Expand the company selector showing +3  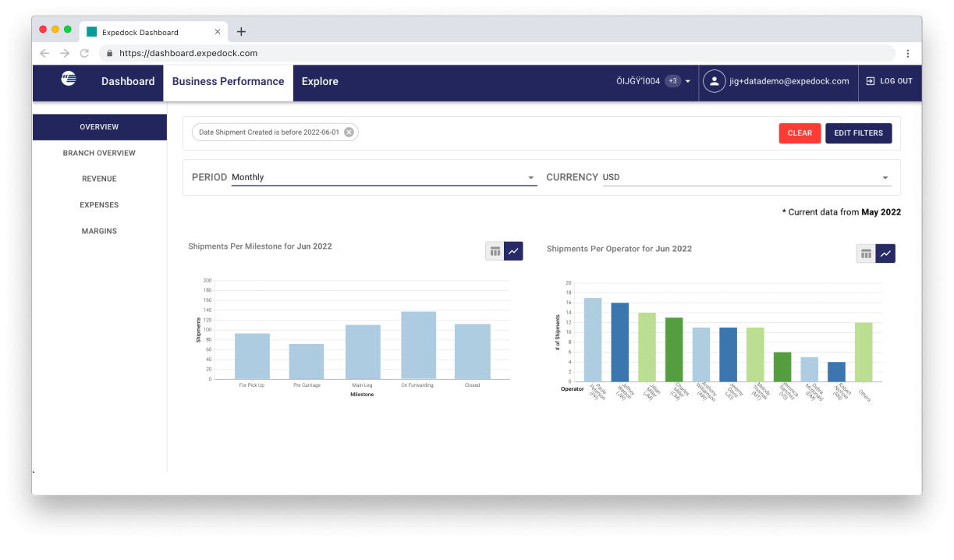671,80
